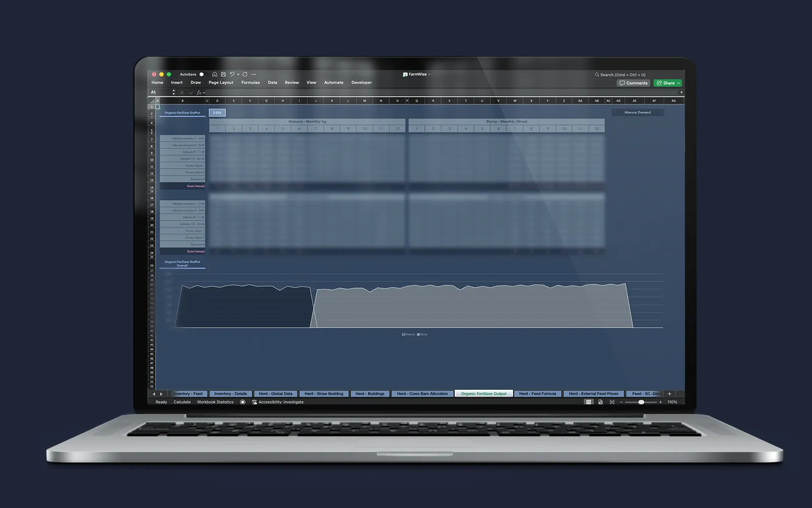Open the Insert ribbon tab

coord(177,82)
